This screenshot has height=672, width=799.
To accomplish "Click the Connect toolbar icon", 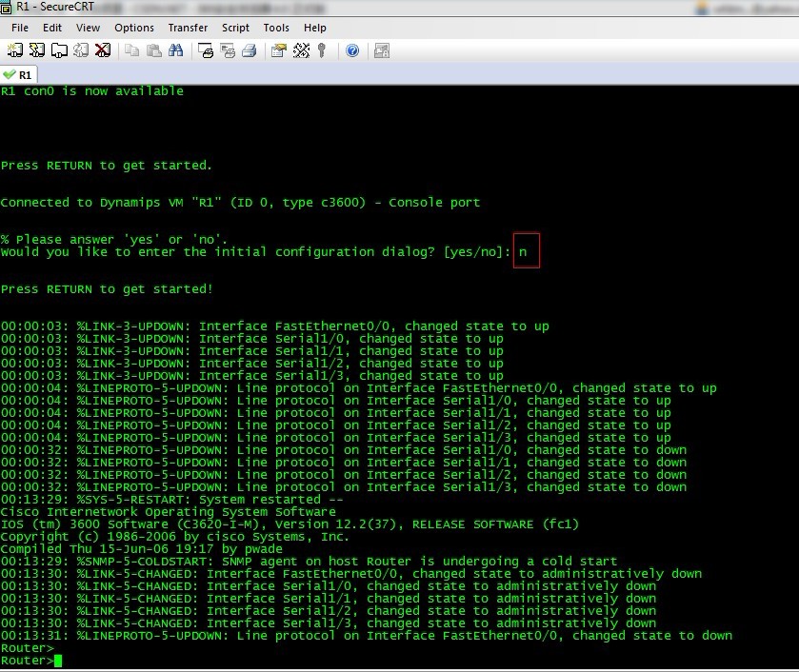I will tap(16, 50).
